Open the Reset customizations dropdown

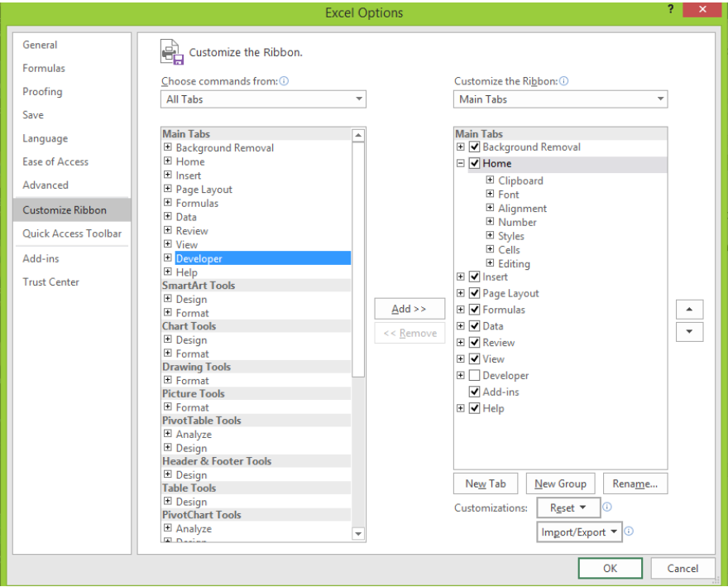click(568, 508)
